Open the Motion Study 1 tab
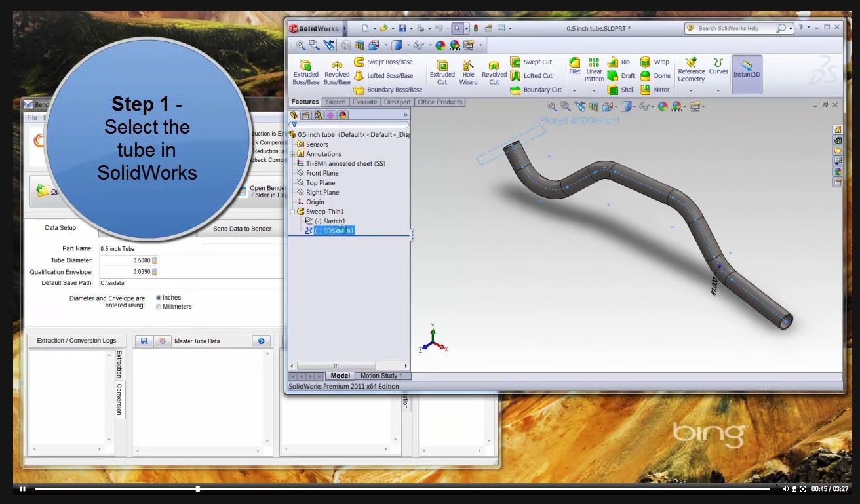 click(381, 376)
